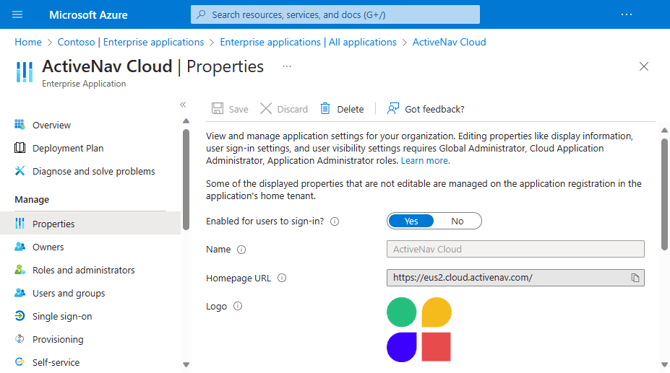Screen dimensions: 670x373
Task: Click the Discard button label
Action: 292,109
